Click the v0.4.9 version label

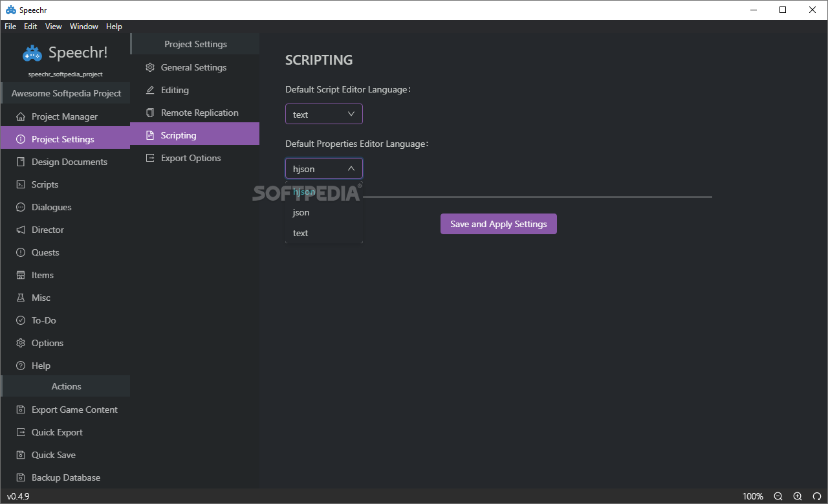click(x=18, y=496)
